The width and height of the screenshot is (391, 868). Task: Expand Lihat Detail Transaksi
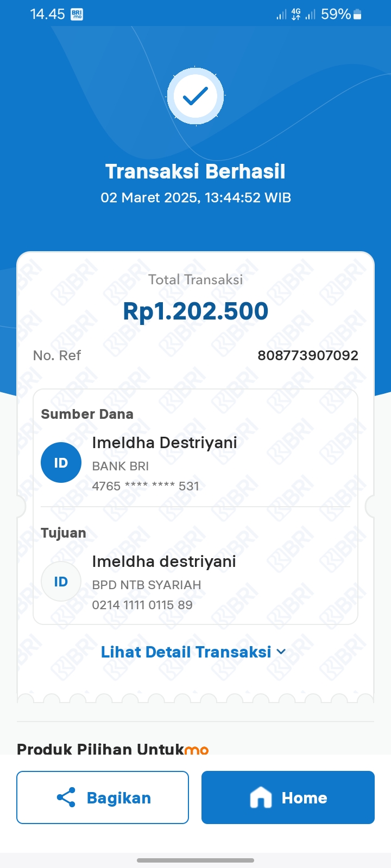186,652
